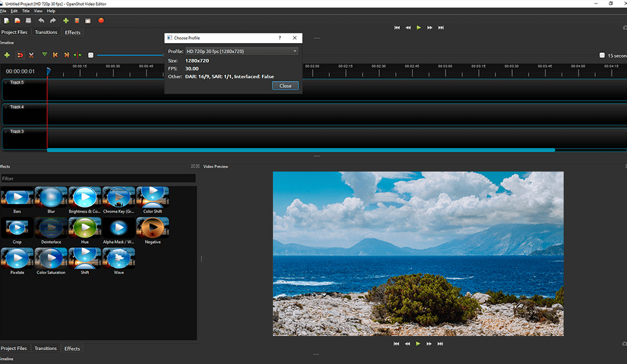Open the Title menu

(25, 11)
